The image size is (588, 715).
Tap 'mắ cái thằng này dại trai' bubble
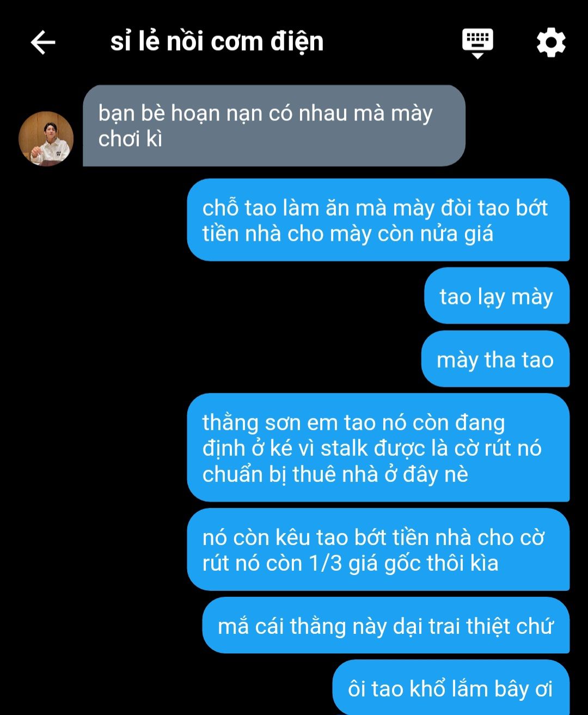[385, 626]
